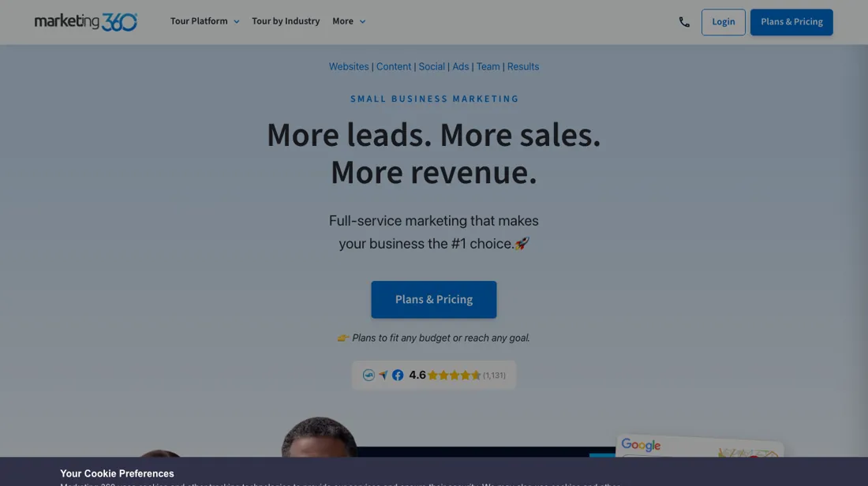The width and height of the screenshot is (868, 486).
Task: Click the header Plans & Pricing button
Action: 791,22
